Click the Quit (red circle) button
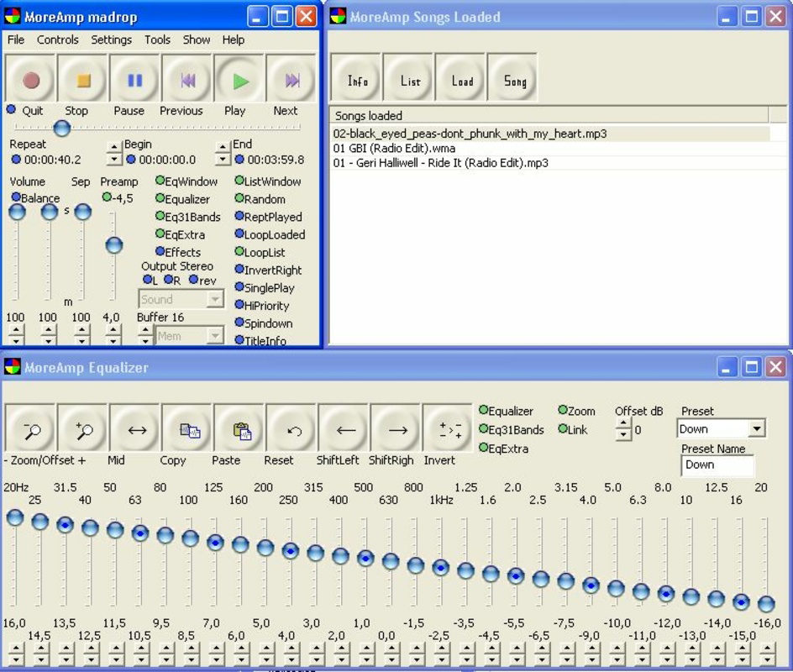This screenshot has width=793, height=672. pyautogui.click(x=30, y=80)
